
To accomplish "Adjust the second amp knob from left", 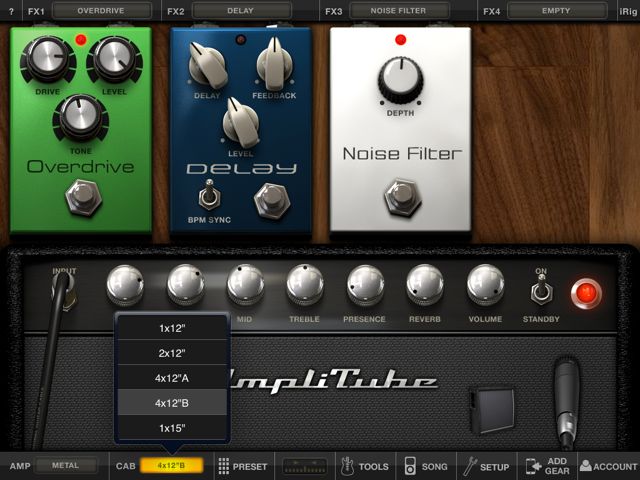I will pyautogui.click(x=186, y=285).
